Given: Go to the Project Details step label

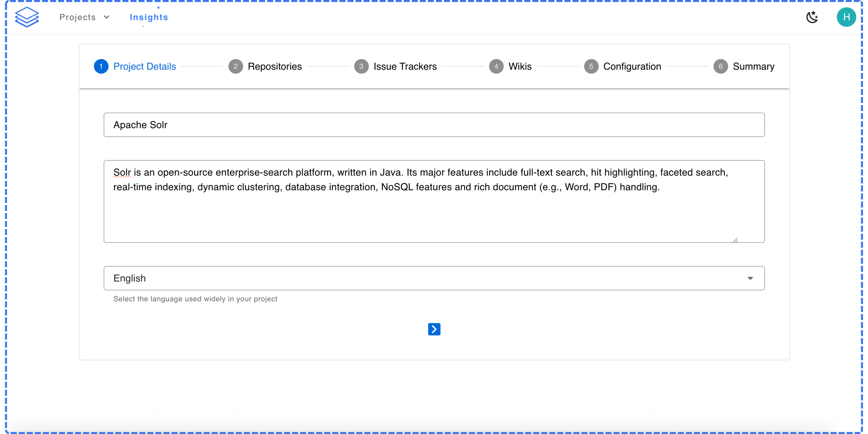Looking at the screenshot, I should tap(145, 66).
